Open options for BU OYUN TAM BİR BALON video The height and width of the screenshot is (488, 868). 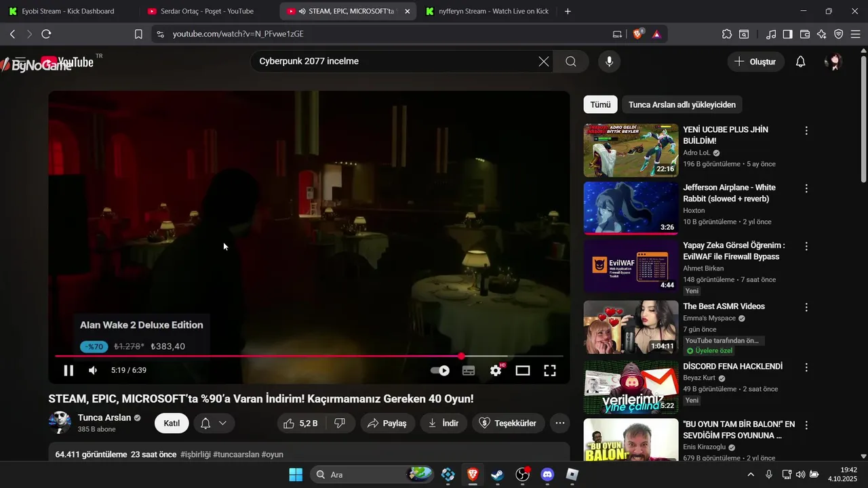click(x=806, y=425)
